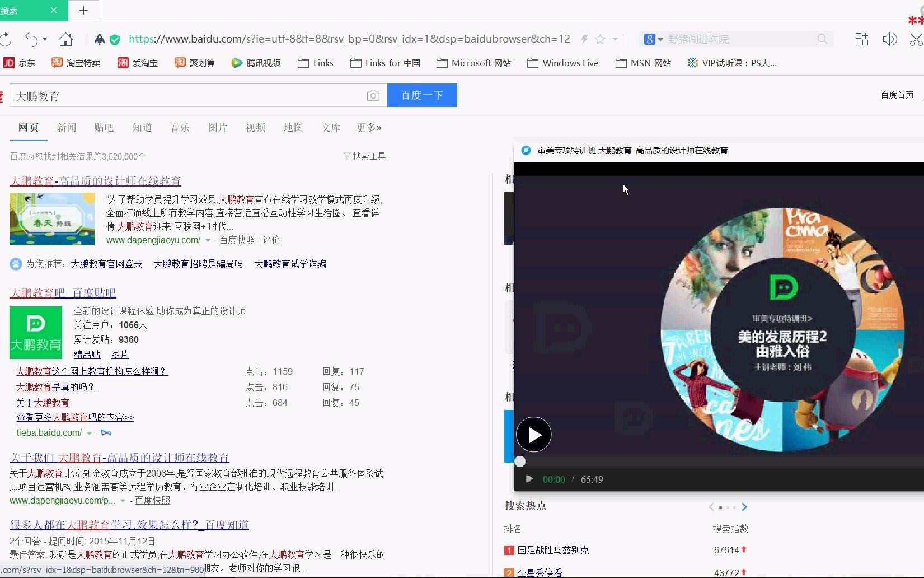Click the Baidu share icon after tieba.baidu.com/

coord(106,433)
